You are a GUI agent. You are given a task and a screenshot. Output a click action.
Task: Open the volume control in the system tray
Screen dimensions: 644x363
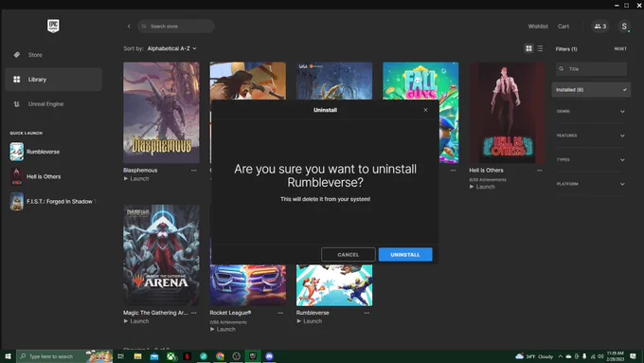[x=600, y=356]
